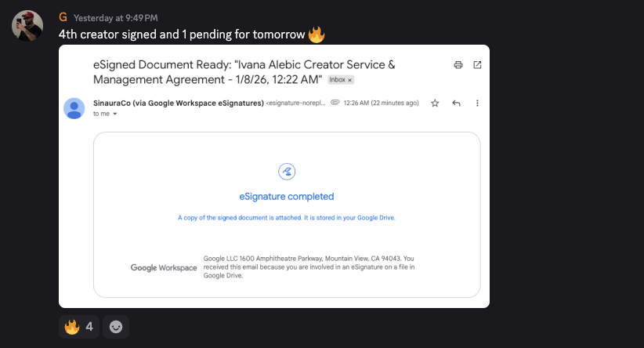Click the sender's blue avatar icon
This screenshot has height=348, width=644.
(74, 108)
